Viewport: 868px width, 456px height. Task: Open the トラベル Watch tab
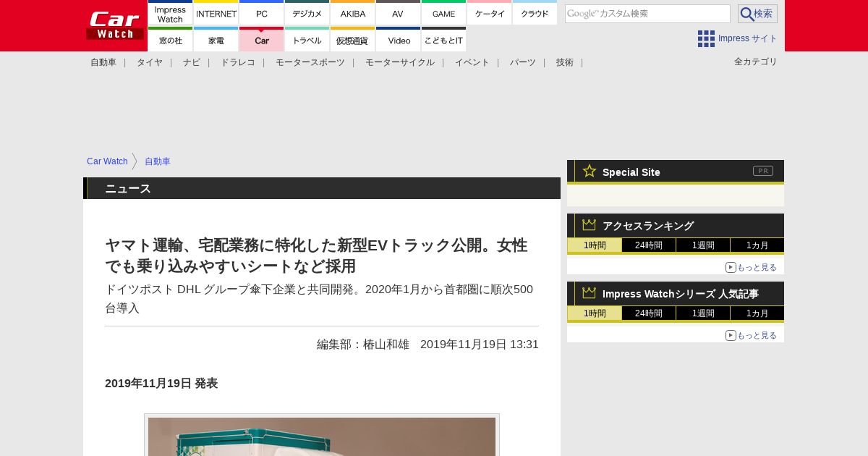(x=307, y=40)
